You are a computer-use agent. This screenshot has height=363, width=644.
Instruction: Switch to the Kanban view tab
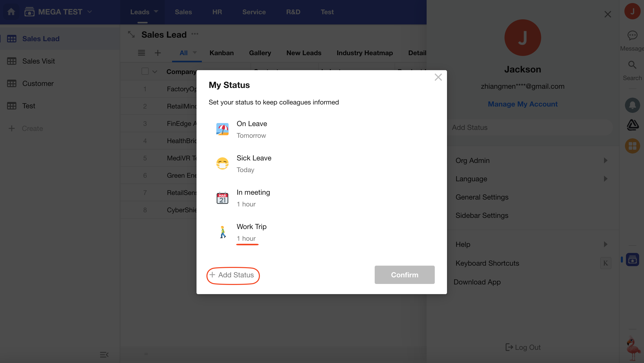(221, 53)
